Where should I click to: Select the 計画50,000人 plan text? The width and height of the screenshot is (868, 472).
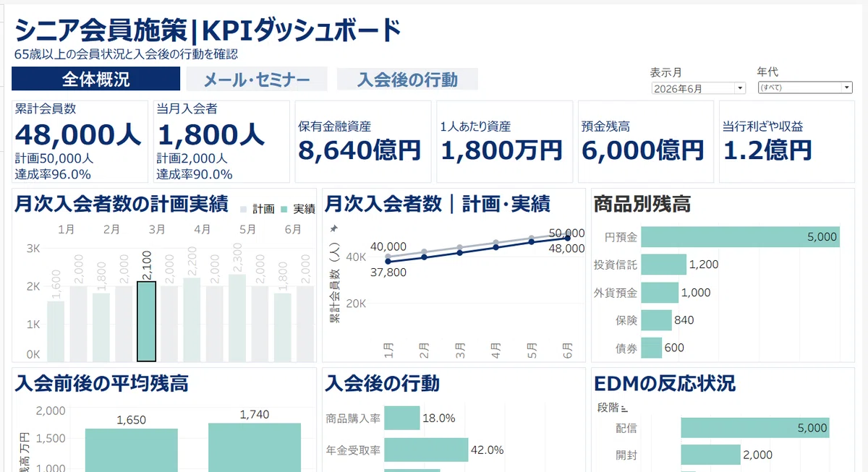coord(54,158)
